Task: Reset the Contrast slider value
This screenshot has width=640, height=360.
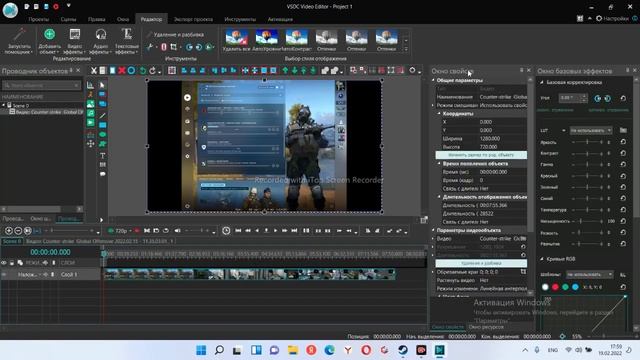Action: [623, 153]
